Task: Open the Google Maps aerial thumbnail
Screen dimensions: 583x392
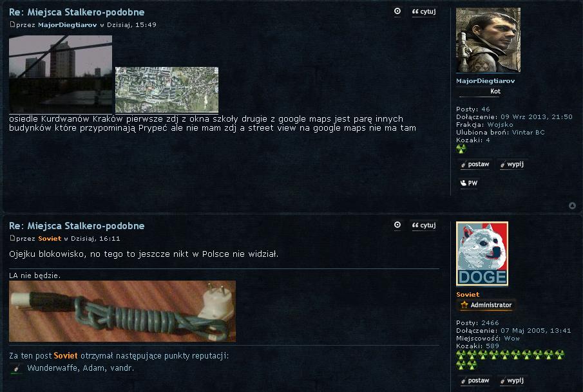Action: 167,89
